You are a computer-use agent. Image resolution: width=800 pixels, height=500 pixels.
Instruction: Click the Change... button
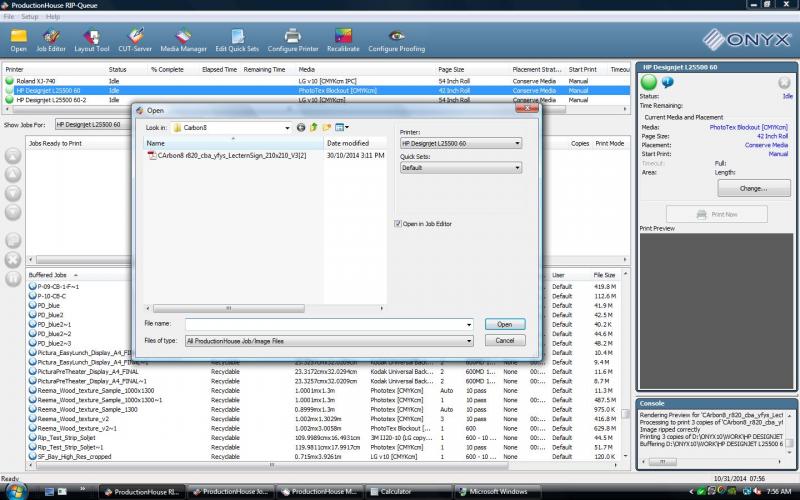point(754,188)
